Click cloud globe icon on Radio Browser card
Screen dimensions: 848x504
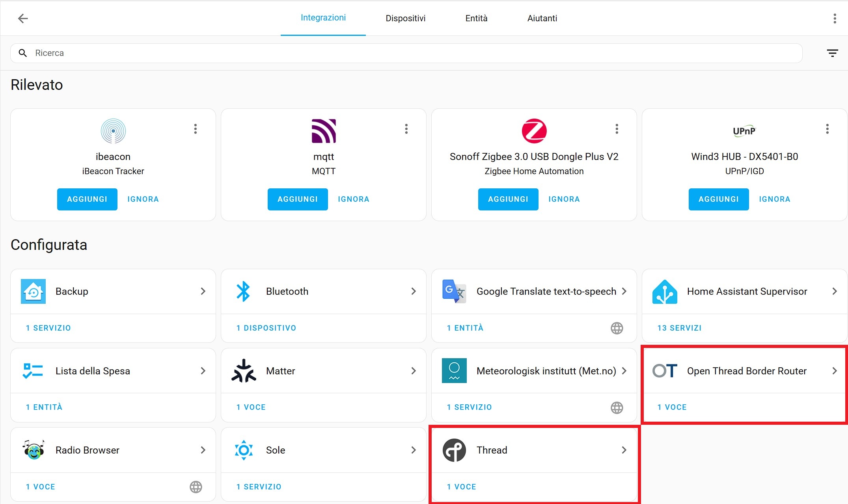[196, 487]
